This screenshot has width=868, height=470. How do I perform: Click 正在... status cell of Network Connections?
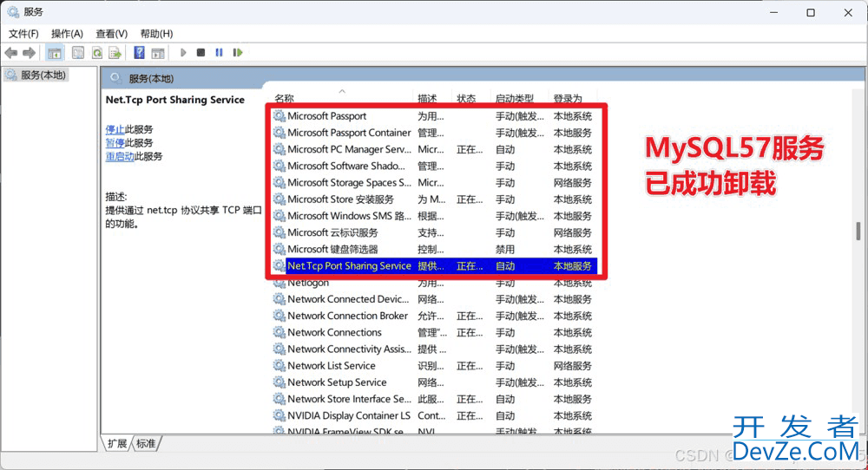470,332
